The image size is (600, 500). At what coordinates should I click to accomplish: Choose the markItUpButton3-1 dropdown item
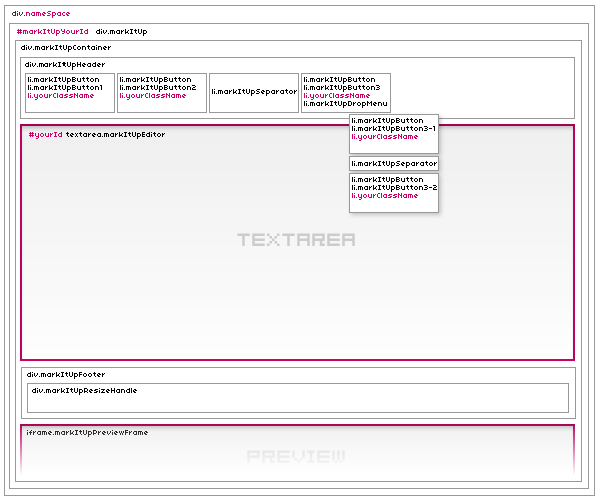[394, 128]
